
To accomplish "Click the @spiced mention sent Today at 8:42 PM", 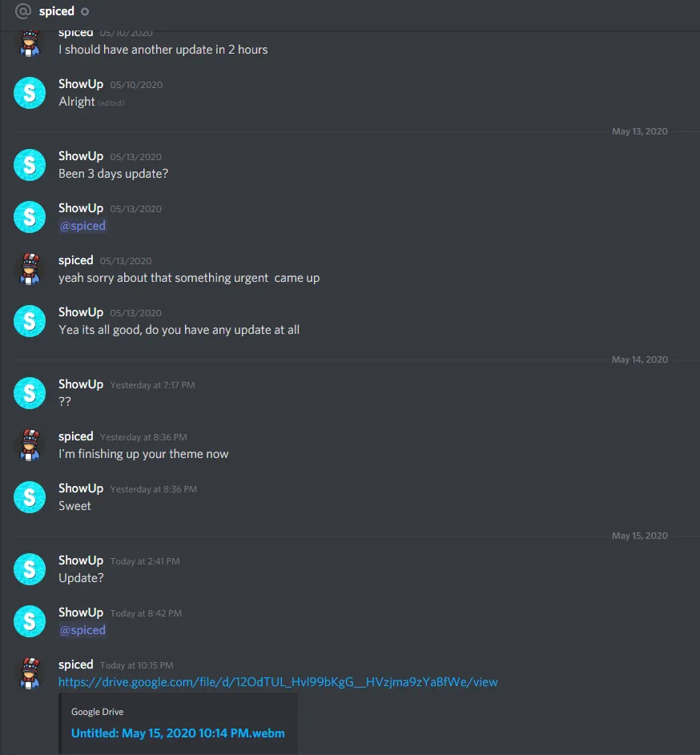I will coord(82,630).
